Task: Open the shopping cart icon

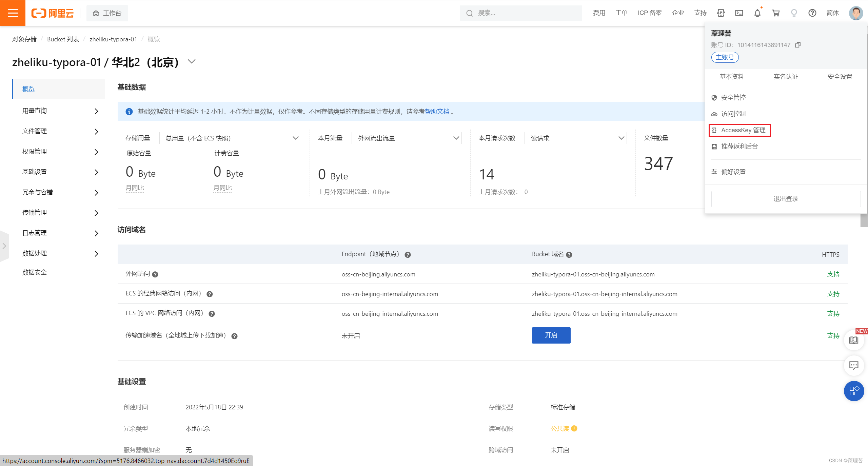Action: click(776, 13)
